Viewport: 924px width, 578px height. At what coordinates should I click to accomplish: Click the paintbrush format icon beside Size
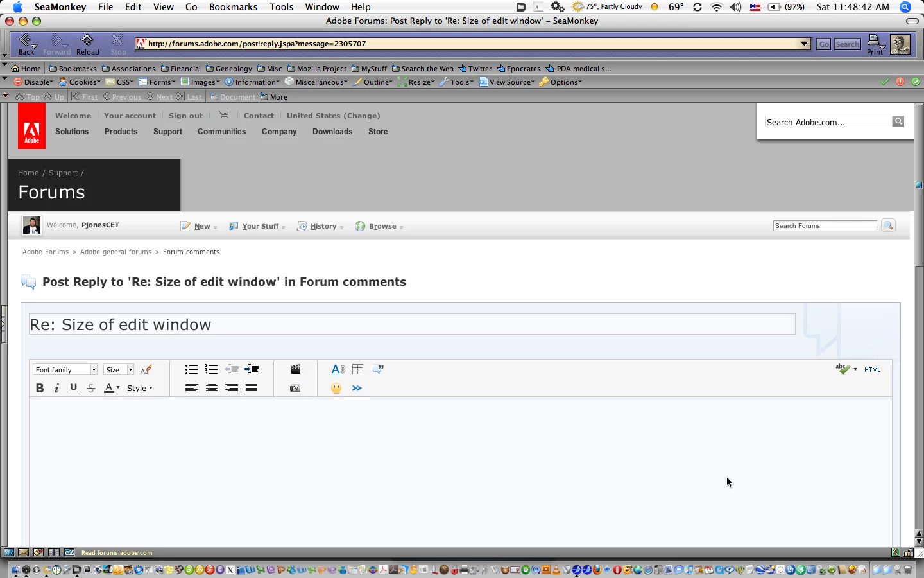pos(146,369)
